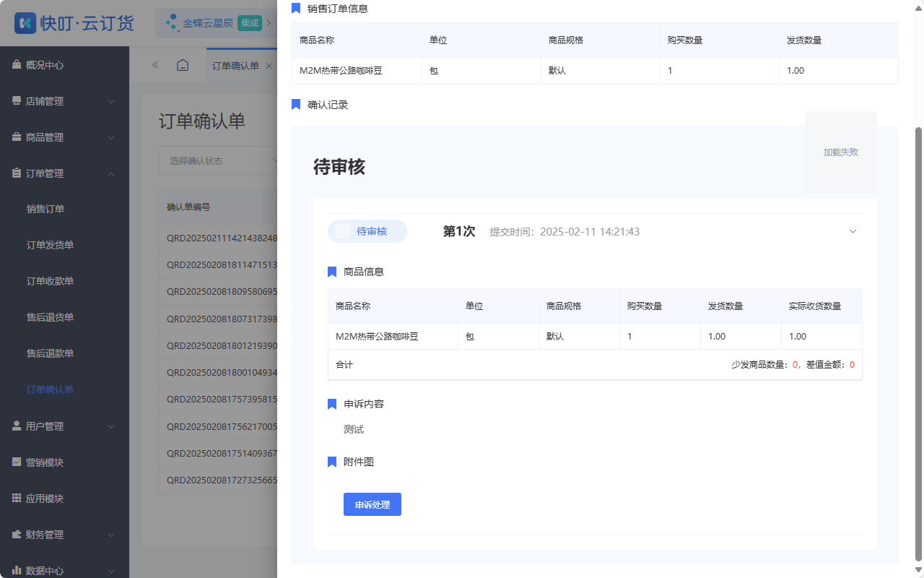Click the 集成 badge
The width and height of the screenshot is (924, 578).
[x=250, y=22]
